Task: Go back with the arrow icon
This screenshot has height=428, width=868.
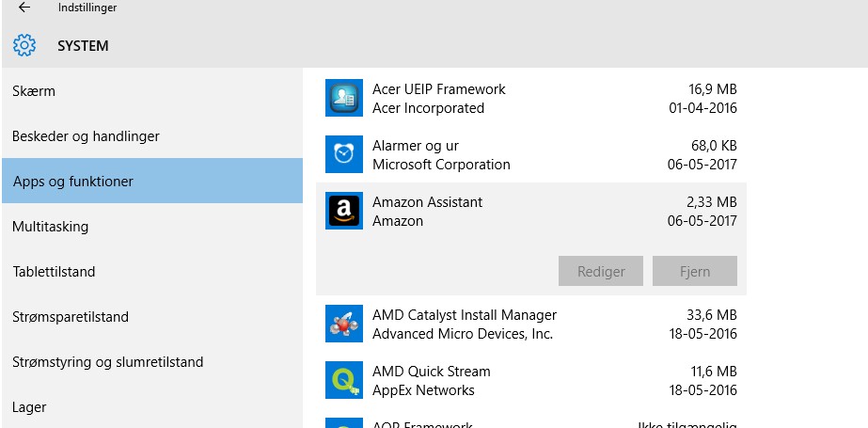Action: coord(24,8)
